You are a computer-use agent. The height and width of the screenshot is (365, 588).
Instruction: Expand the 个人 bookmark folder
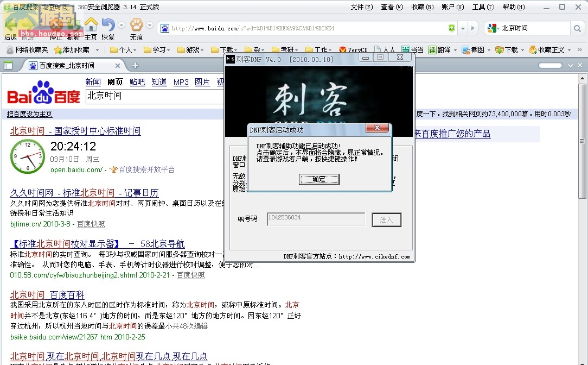coord(123,49)
